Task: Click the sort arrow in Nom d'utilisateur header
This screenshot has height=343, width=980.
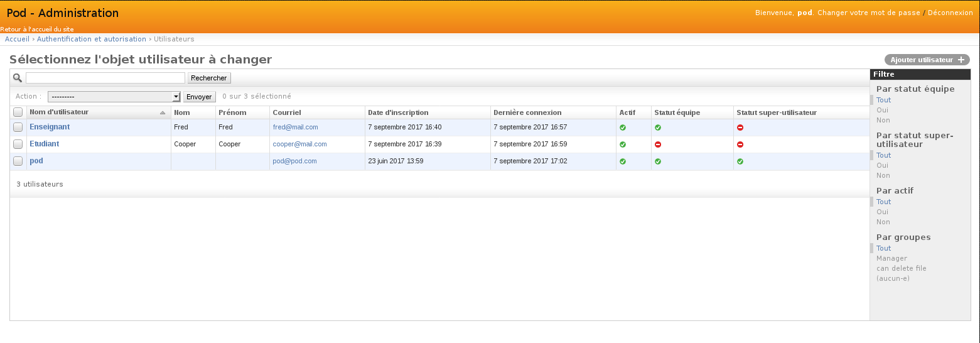Action: pos(163,113)
